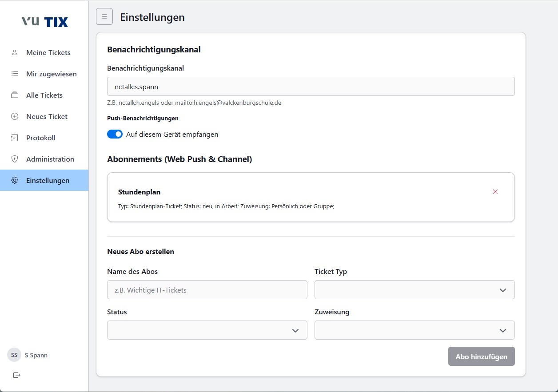Click the gear icon beside Einstellungen
The image size is (558, 392).
15,180
